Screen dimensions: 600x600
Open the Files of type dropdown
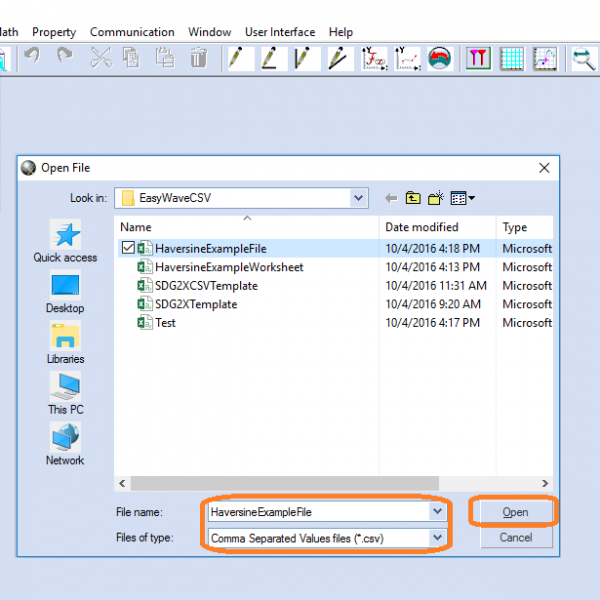[x=437, y=538]
